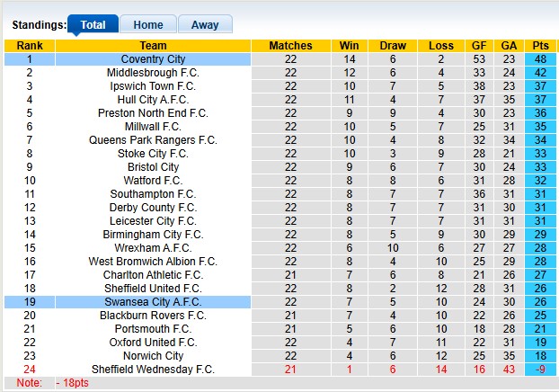Click the Pts column header
This screenshot has width=559, height=392.
[541, 46]
